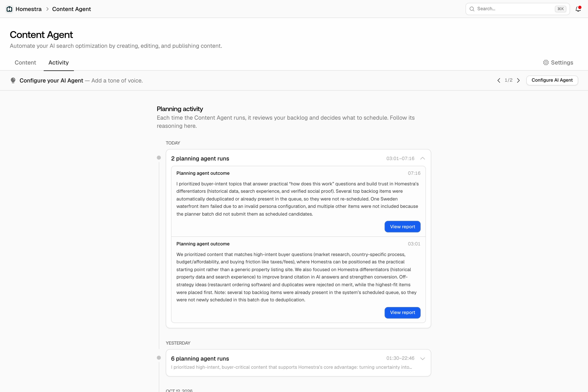The image size is (588, 392).
Task: Click 'Configure your AI Agent' banner text
Action: 51,80
